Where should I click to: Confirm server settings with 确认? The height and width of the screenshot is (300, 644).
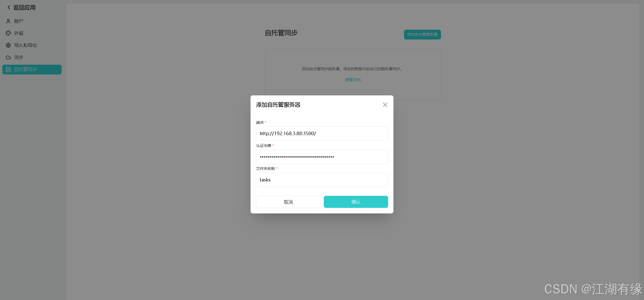pos(355,202)
